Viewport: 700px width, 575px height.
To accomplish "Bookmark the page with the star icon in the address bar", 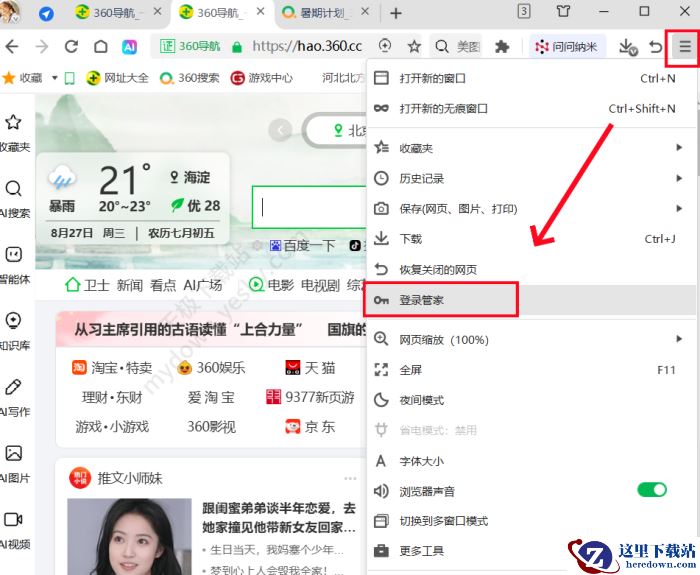I will point(414,46).
